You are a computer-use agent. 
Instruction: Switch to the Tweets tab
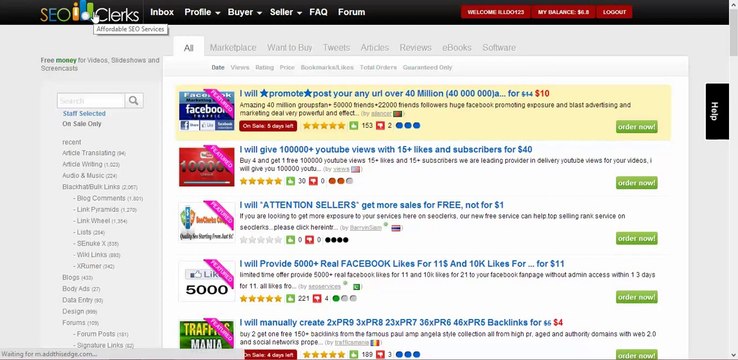pyautogui.click(x=336, y=48)
